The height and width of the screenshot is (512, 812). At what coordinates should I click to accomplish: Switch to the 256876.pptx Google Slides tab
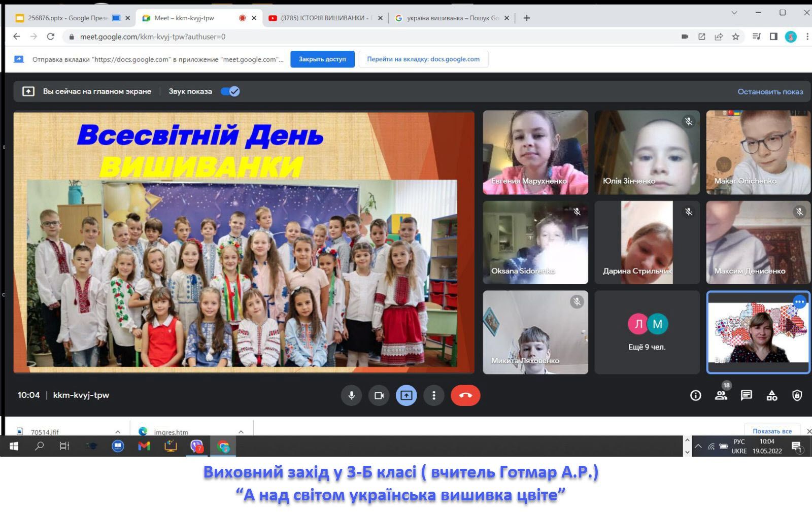pyautogui.click(x=67, y=18)
